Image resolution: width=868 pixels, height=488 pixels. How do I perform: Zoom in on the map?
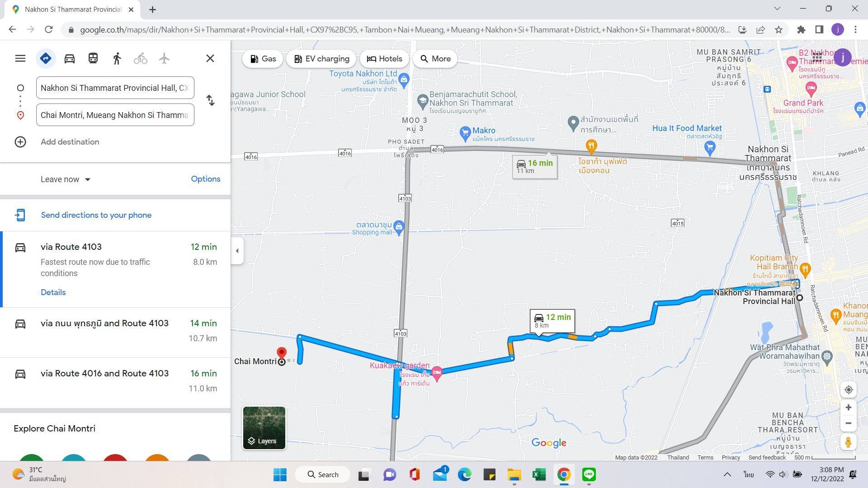pos(849,408)
